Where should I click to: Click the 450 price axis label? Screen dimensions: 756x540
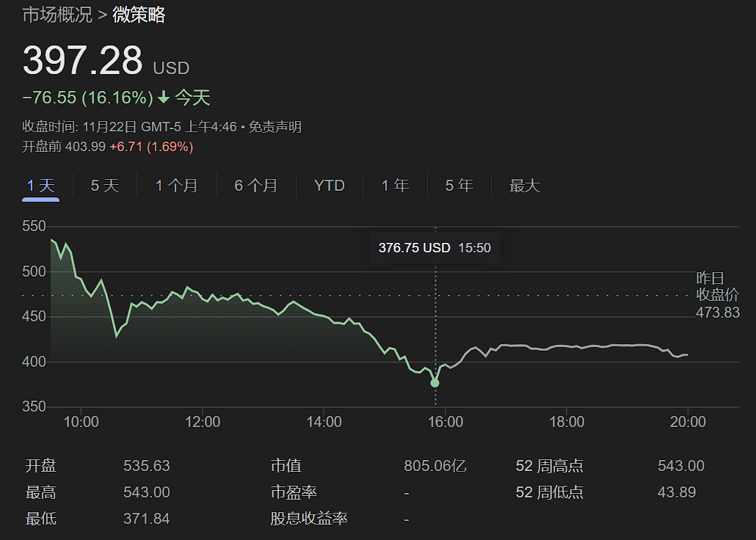[34, 317]
